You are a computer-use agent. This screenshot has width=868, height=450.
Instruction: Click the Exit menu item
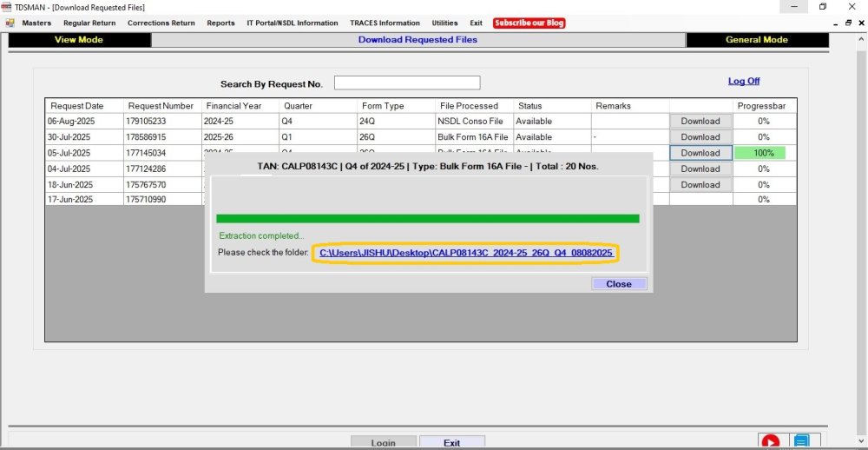[x=476, y=23]
